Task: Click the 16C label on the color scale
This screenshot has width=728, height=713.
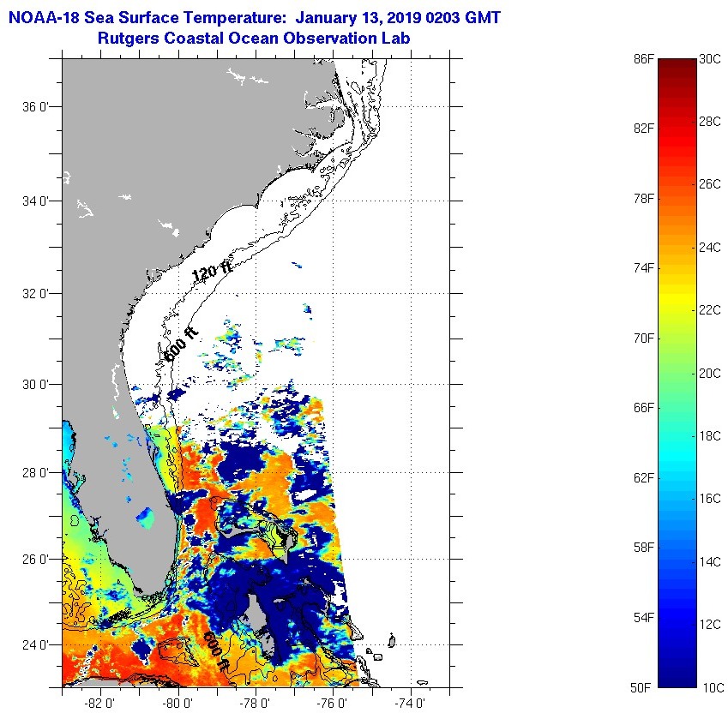Action: [711, 498]
